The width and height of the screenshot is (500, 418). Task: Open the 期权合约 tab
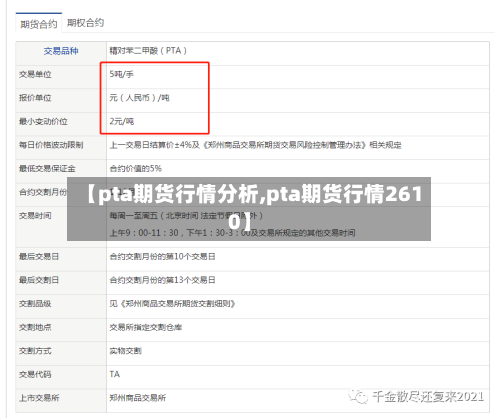click(x=85, y=23)
